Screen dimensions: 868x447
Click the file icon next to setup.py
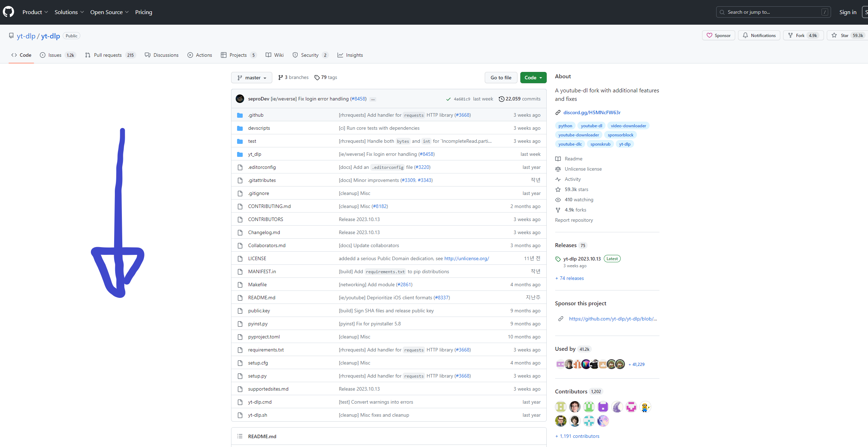pos(240,376)
